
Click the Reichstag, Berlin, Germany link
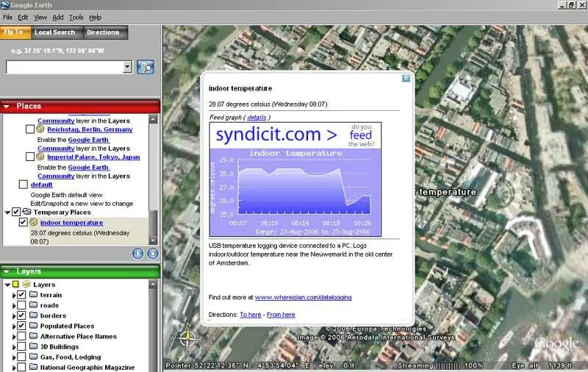pyautogui.click(x=90, y=129)
